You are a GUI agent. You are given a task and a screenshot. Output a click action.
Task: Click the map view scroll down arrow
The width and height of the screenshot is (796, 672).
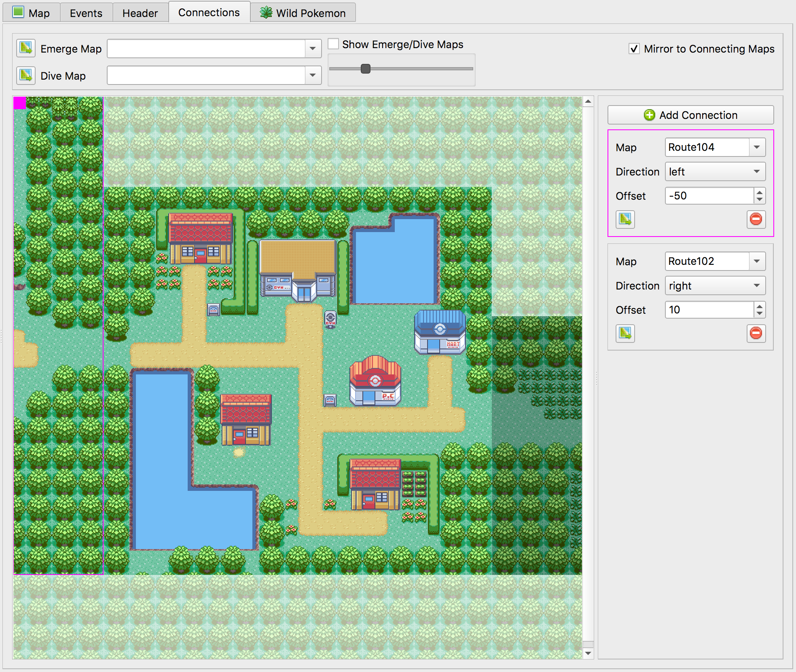point(588,653)
